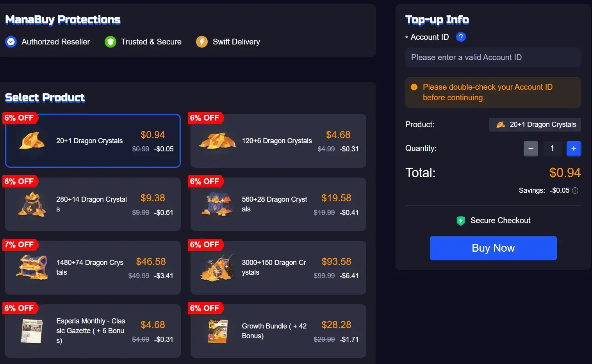The height and width of the screenshot is (364, 592).
Task: Select the 3000+150 Dragon Crystals pack
Action: pyautogui.click(x=278, y=268)
